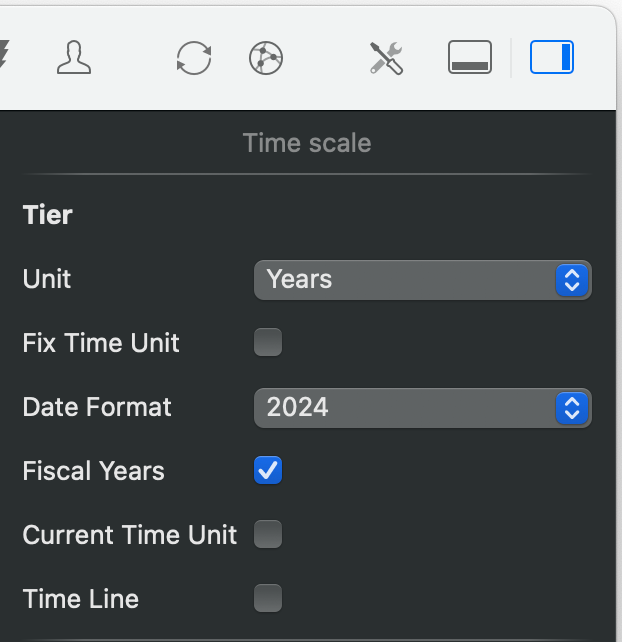Click the Fiscal Years label text
Image resolution: width=622 pixels, height=642 pixels.
pos(93,471)
